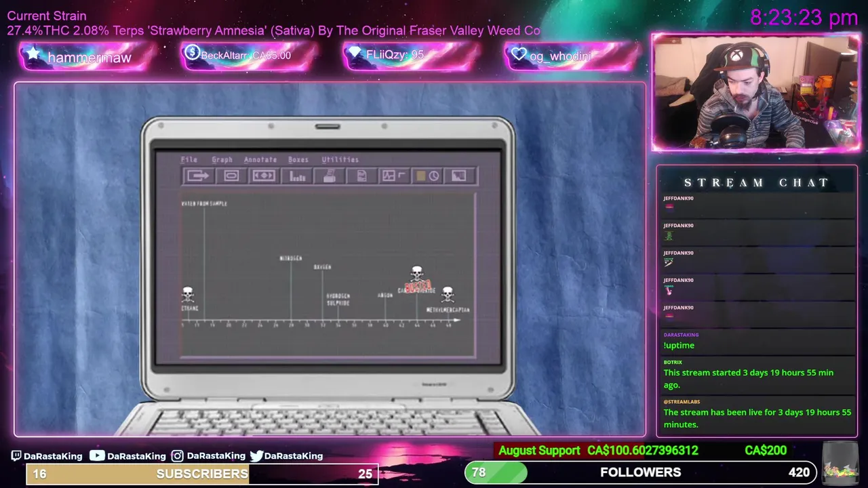Click the heart icon beside og_whodini
The image size is (868, 488).
click(519, 54)
